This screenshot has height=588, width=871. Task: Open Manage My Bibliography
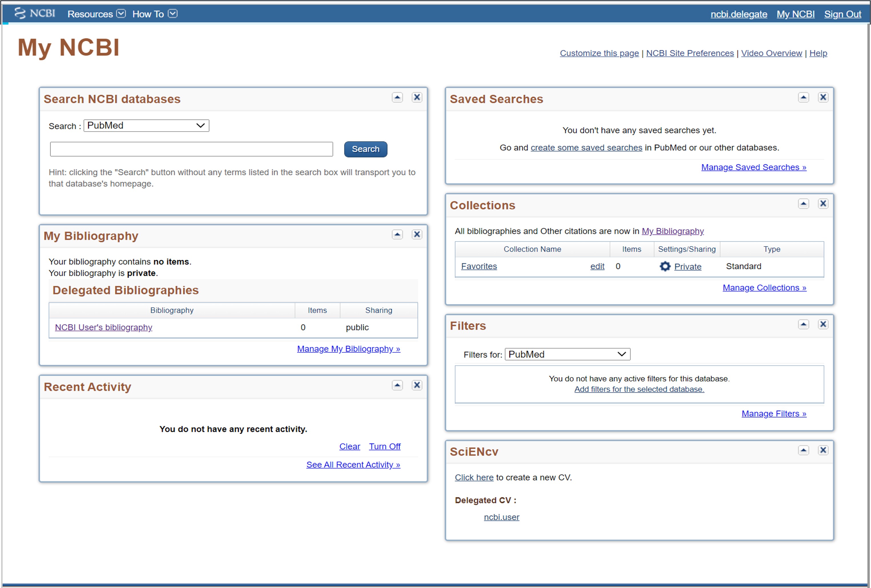coord(349,349)
